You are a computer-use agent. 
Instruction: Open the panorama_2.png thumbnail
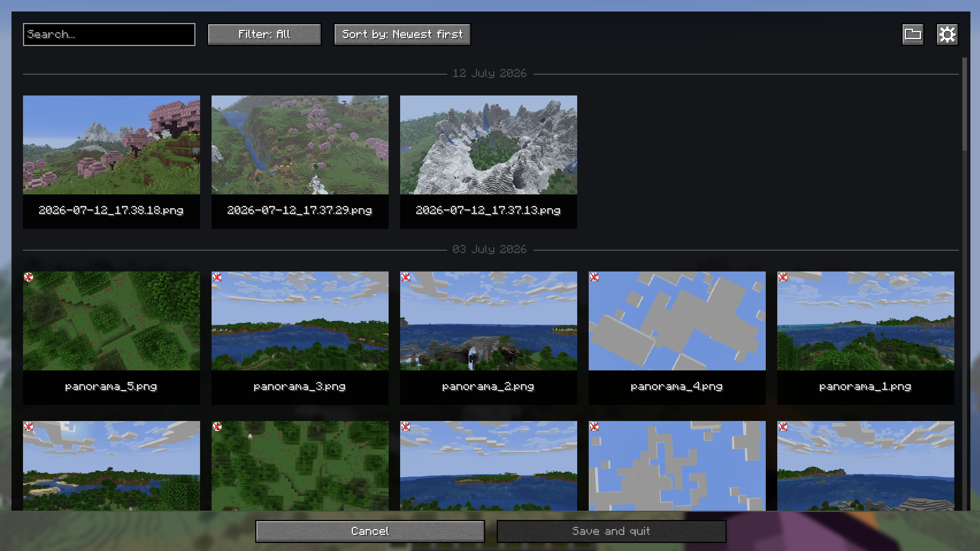488,321
